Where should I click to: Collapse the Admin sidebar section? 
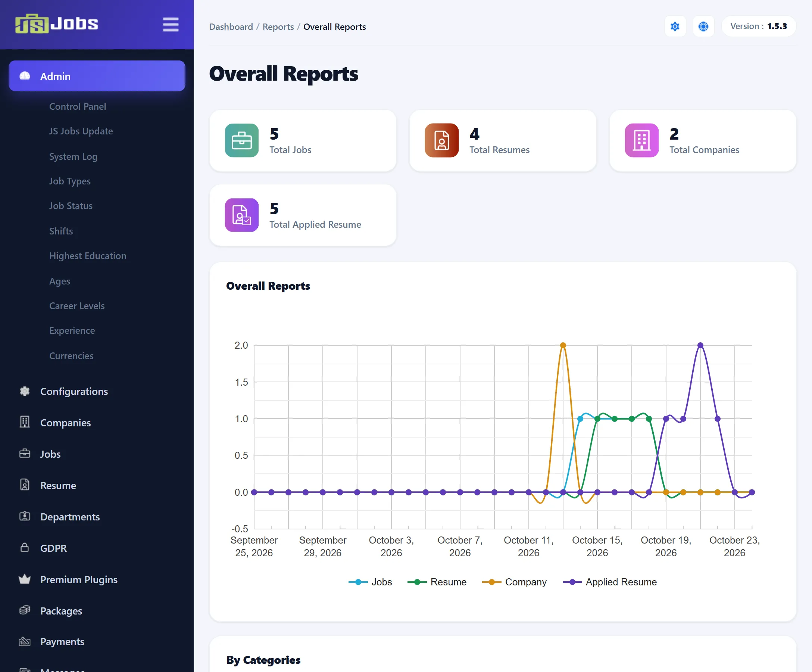pyautogui.click(x=97, y=76)
